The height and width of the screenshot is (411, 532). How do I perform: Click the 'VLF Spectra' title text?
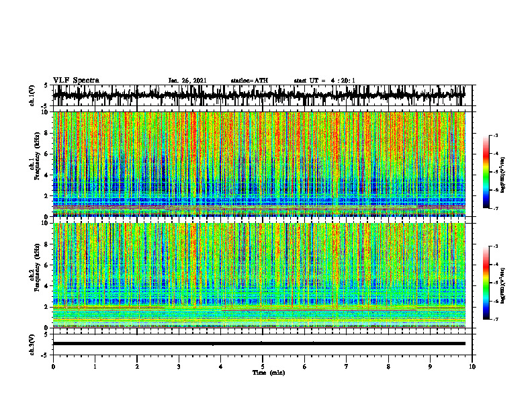[x=76, y=81]
